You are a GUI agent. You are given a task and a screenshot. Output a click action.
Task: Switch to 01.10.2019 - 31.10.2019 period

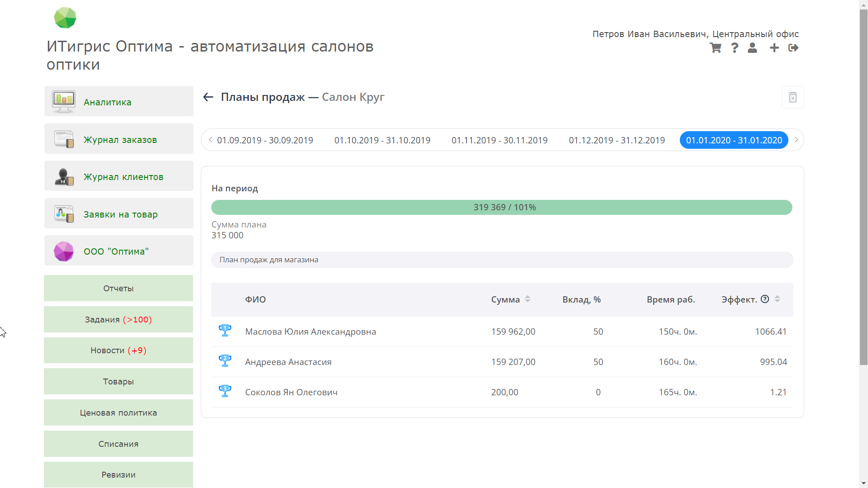382,140
